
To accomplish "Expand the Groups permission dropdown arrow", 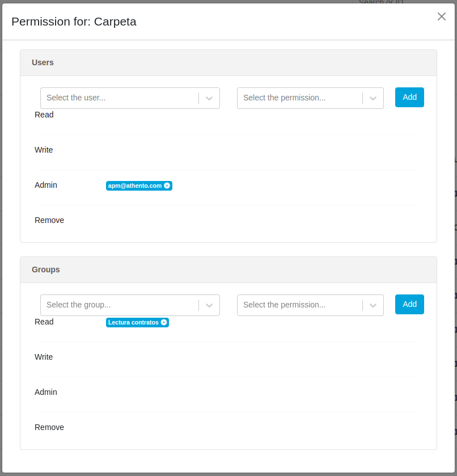I will point(373,305).
